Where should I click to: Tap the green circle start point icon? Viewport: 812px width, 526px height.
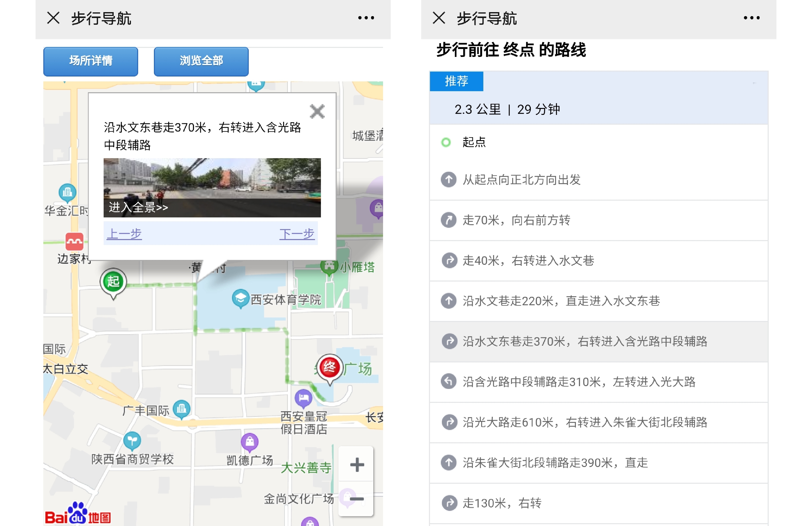click(446, 142)
